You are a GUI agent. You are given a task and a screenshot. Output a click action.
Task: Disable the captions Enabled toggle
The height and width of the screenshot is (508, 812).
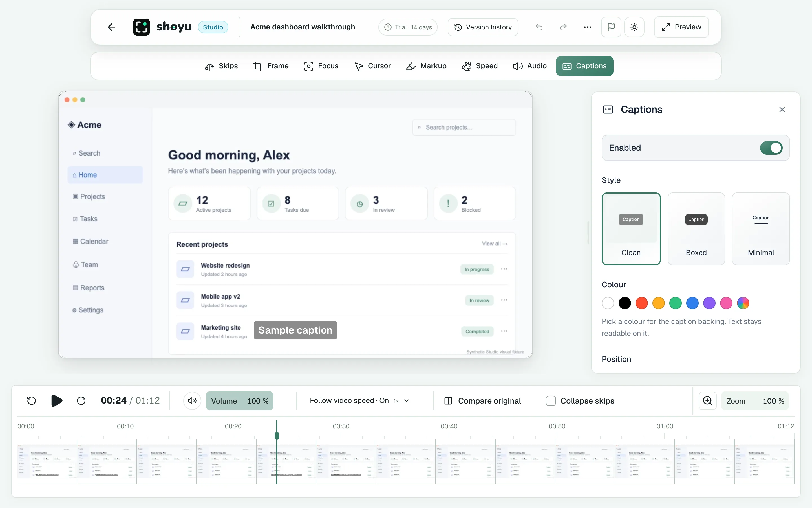click(x=771, y=148)
